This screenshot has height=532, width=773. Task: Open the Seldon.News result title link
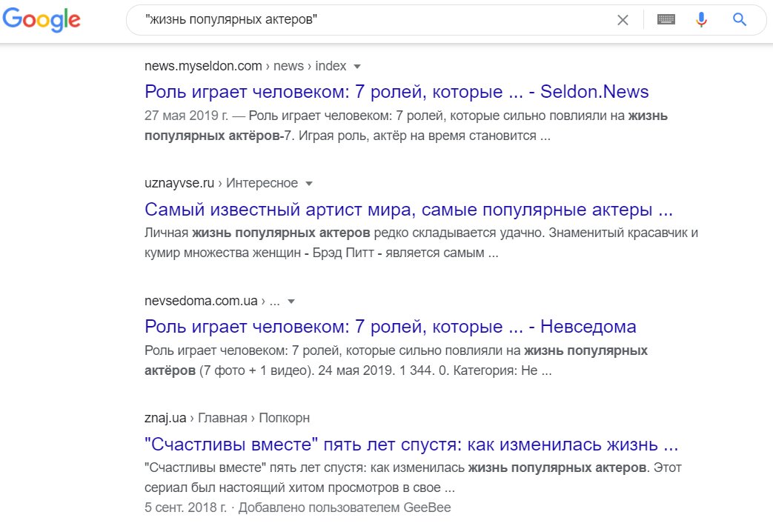(x=397, y=92)
